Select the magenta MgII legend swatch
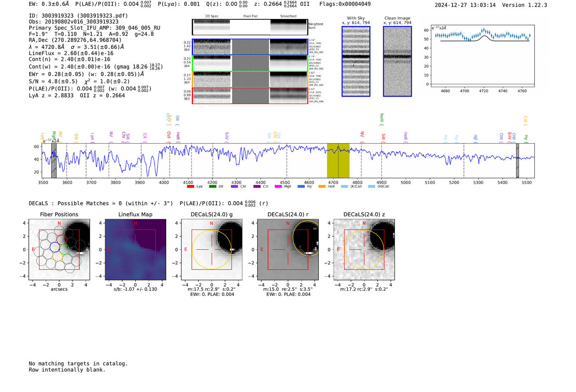Viewport: 576px width, 392px height. (278, 186)
